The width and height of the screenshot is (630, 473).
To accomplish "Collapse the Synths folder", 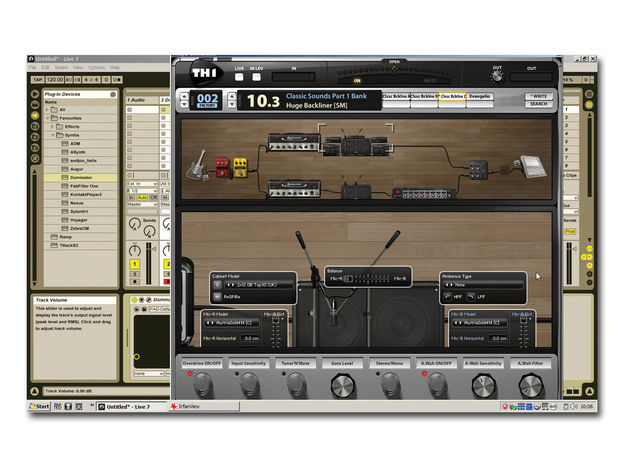I will pyautogui.click(x=53, y=135).
